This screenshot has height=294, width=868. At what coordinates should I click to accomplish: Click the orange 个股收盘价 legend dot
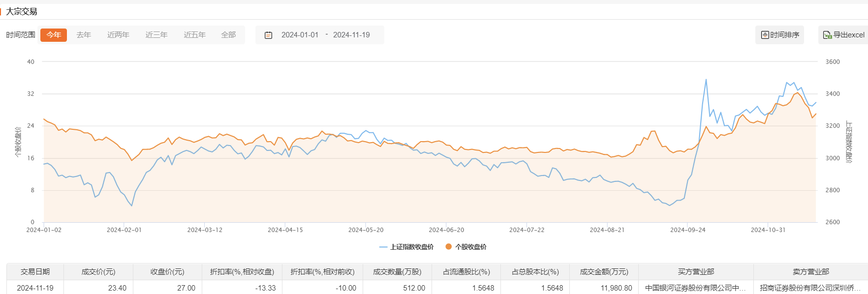tap(448, 247)
